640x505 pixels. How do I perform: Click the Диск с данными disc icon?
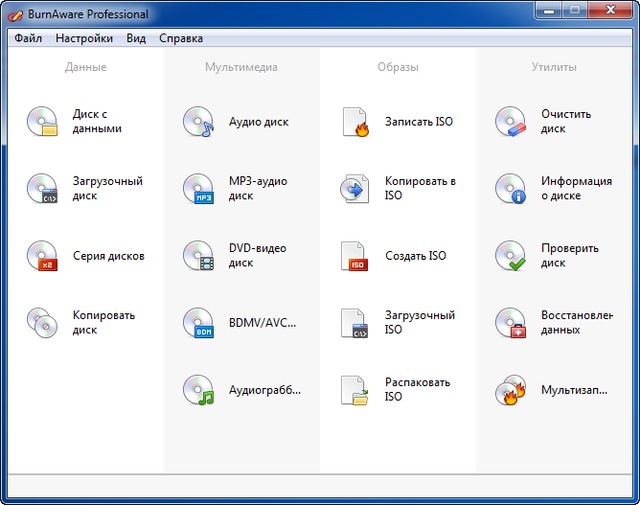click(x=42, y=121)
